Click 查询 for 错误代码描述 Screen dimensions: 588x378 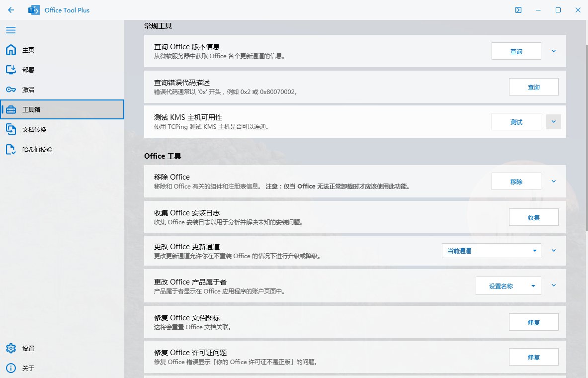[x=533, y=87]
